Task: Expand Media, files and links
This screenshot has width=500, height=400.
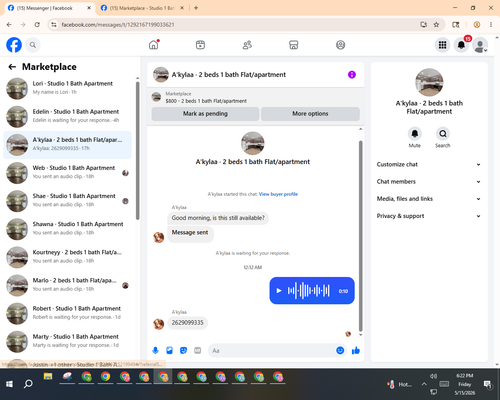Action: coord(429,199)
